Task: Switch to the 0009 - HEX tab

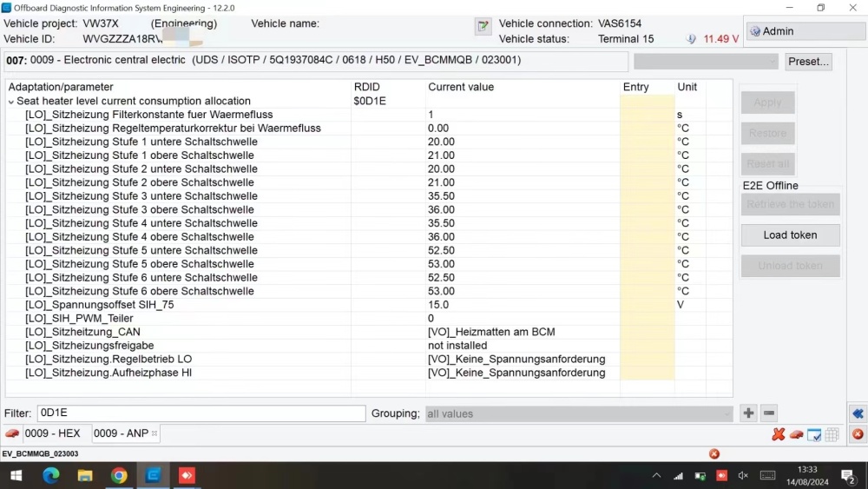Action: click(52, 433)
